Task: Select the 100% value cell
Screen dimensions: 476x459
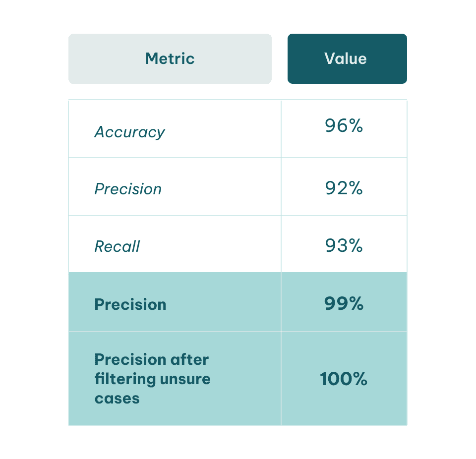Action: [344, 379]
